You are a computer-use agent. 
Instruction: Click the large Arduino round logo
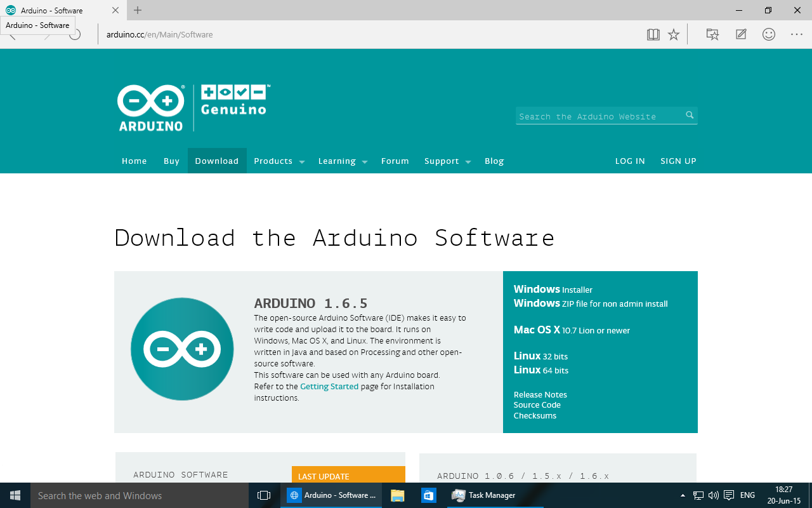point(182,349)
